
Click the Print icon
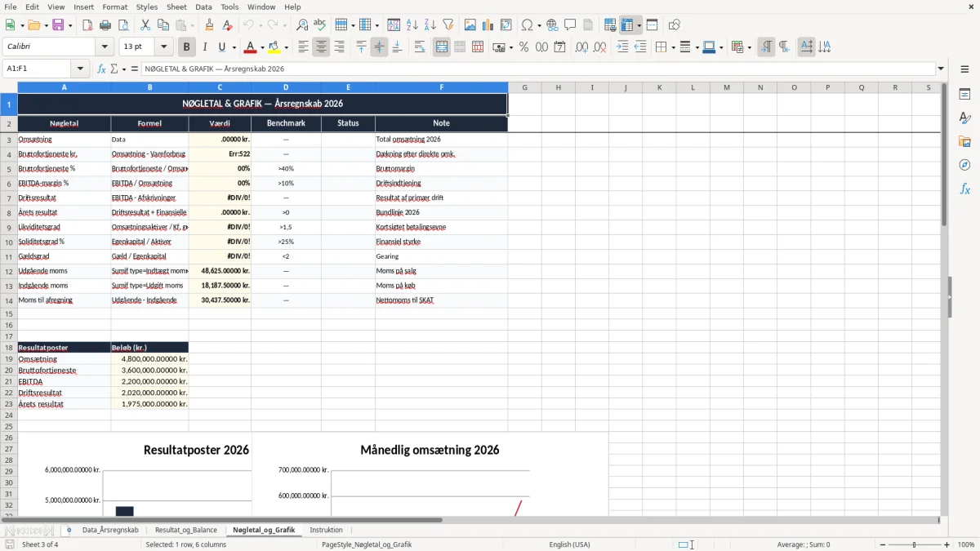pyautogui.click(x=105, y=25)
